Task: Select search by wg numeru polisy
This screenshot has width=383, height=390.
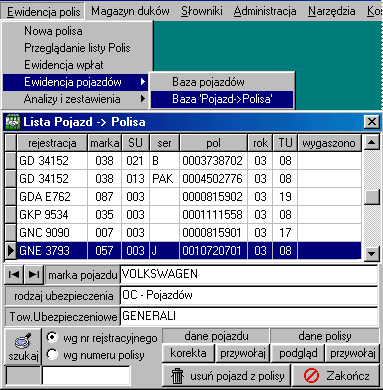Action: [x=52, y=354]
